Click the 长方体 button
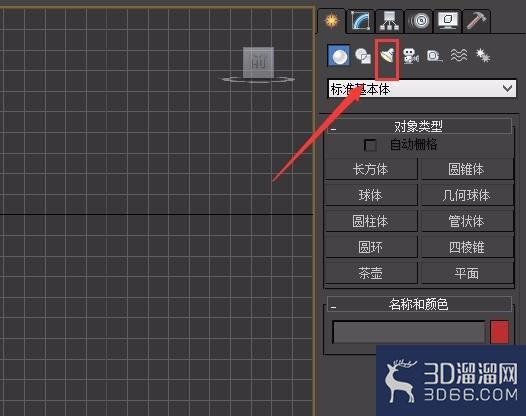526x416 pixels. (371, 169)
